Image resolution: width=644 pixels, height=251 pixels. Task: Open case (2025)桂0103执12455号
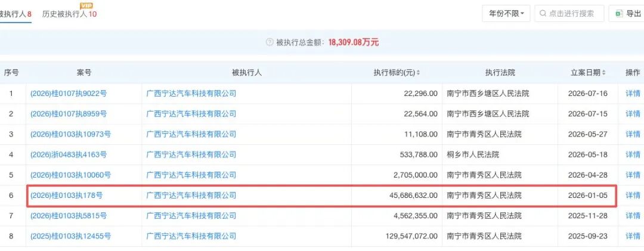coord(70,236)
